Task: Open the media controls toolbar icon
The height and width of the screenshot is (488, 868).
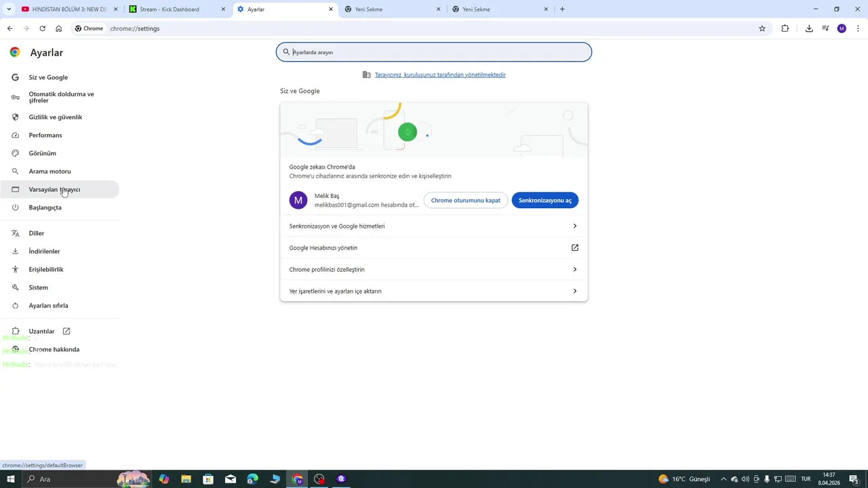Action: coord(825,28)
